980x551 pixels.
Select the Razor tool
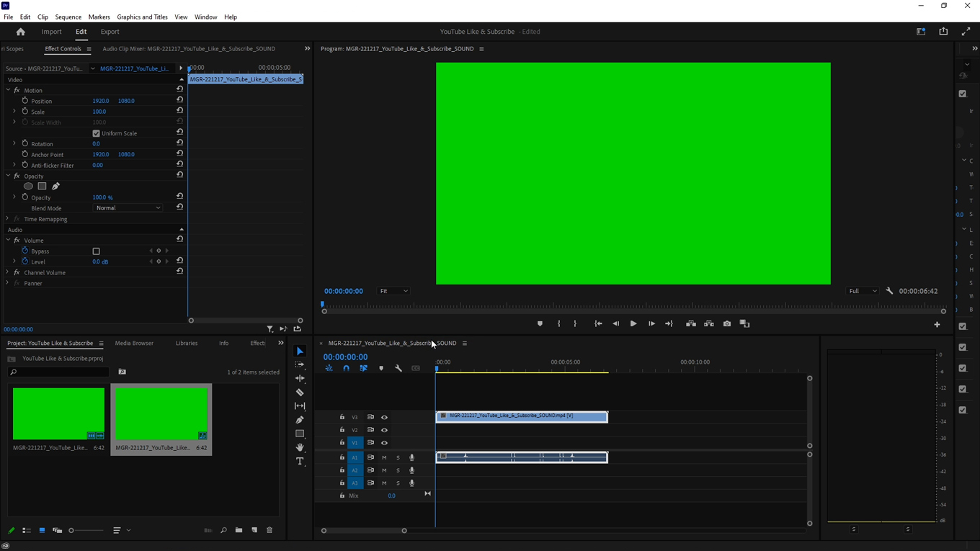click(300, 392)
